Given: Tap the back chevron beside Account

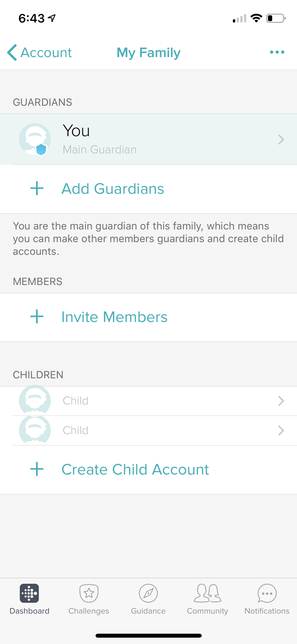Looking at the screenshot, I should (12, 52).
